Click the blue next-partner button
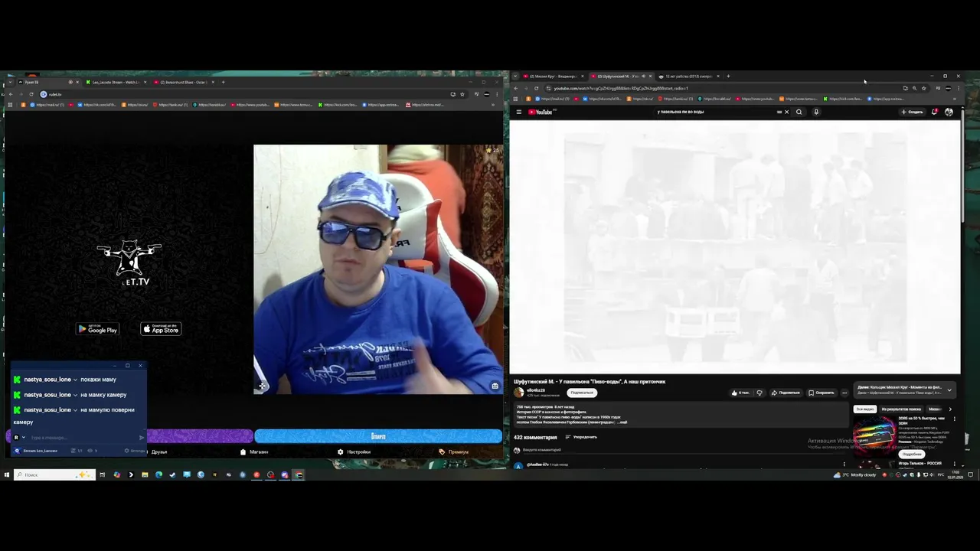This screenshot has height=551, width=980. tap(378, 436)
